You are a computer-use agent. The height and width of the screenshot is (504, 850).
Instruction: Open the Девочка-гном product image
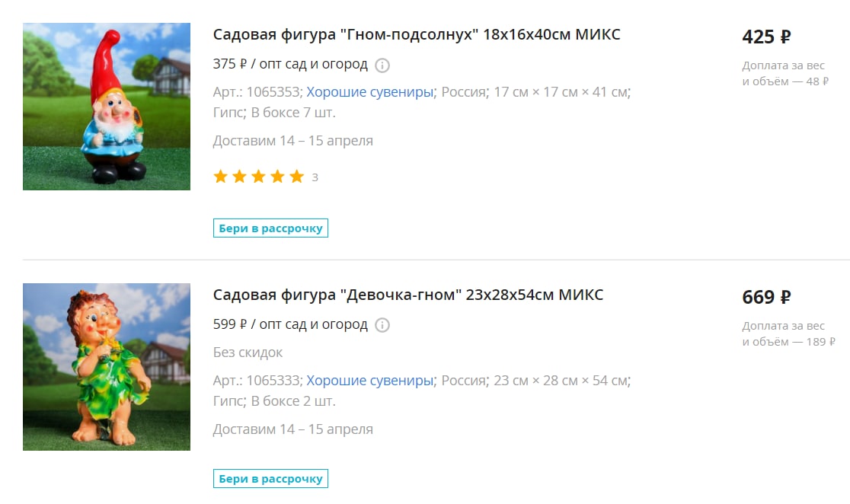(x=107, y=367)
